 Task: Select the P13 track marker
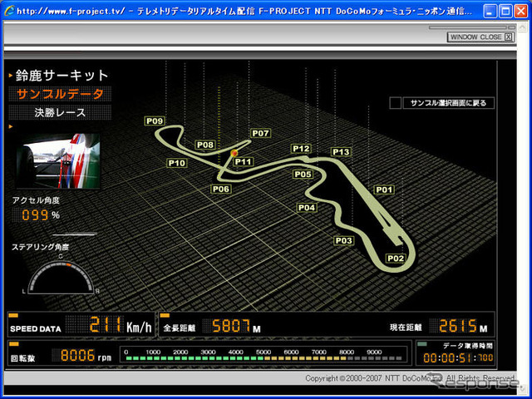(341, 152)
